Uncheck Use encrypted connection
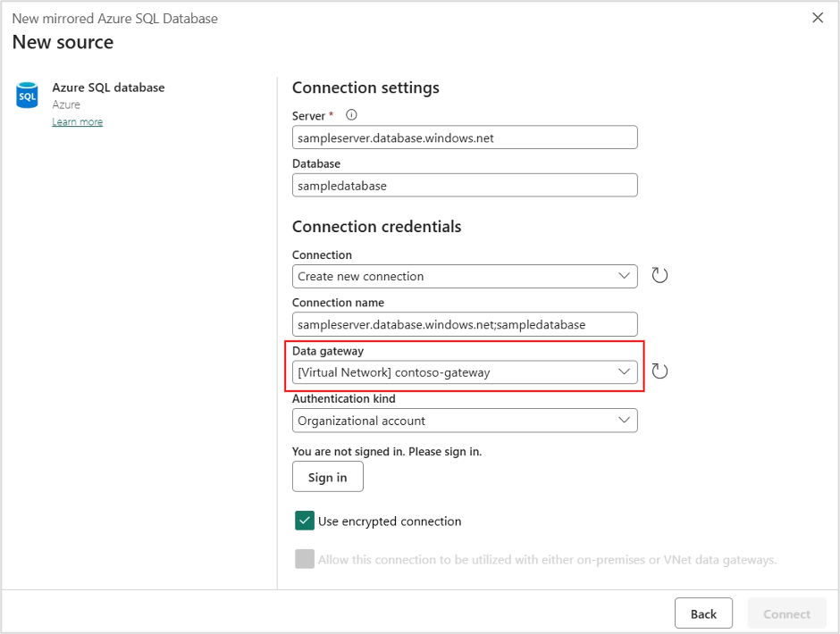The width and height of the screenshot is (840, 634). pyautogui.click(x=305, y=521)
